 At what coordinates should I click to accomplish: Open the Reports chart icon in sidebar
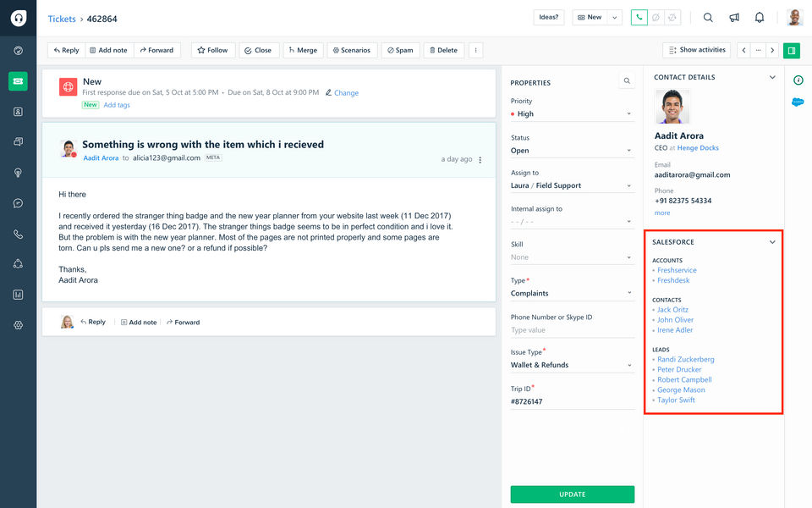point(18,295)
